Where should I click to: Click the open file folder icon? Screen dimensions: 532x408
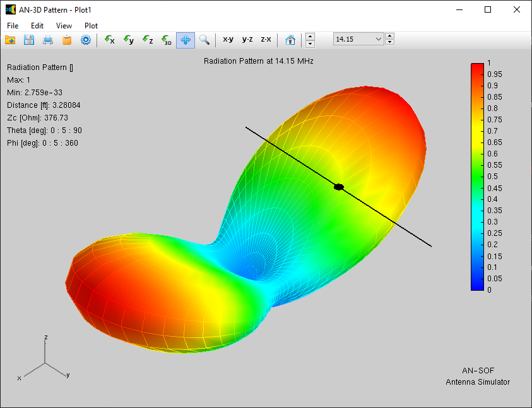[10, 40]
